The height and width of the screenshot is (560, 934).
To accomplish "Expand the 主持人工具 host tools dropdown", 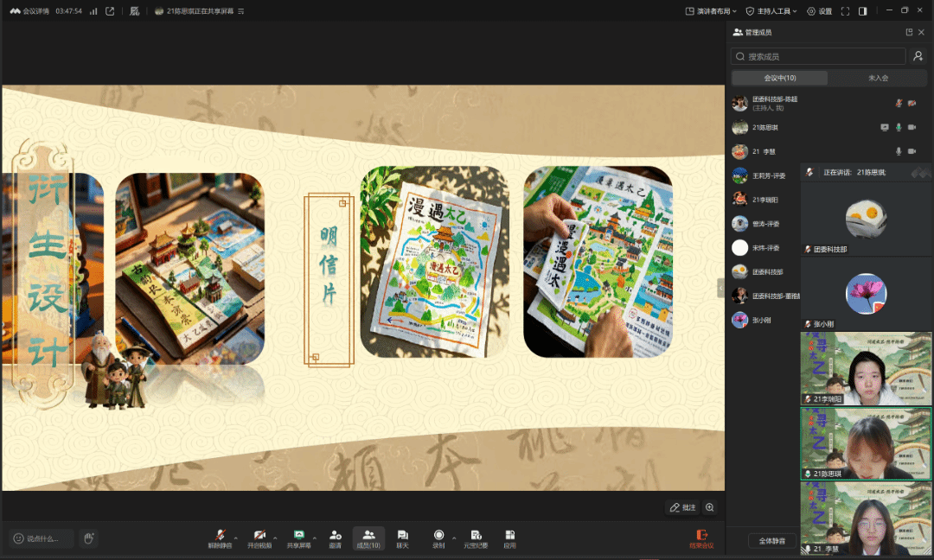I will click(x=772, y=11).
